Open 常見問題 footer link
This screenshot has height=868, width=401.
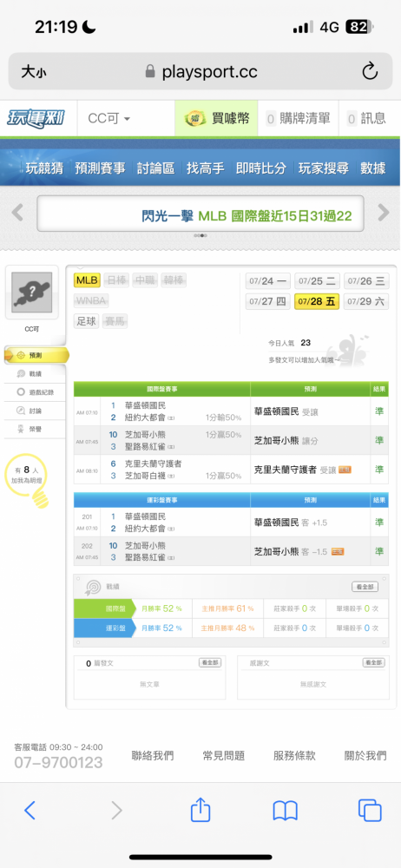223,756
